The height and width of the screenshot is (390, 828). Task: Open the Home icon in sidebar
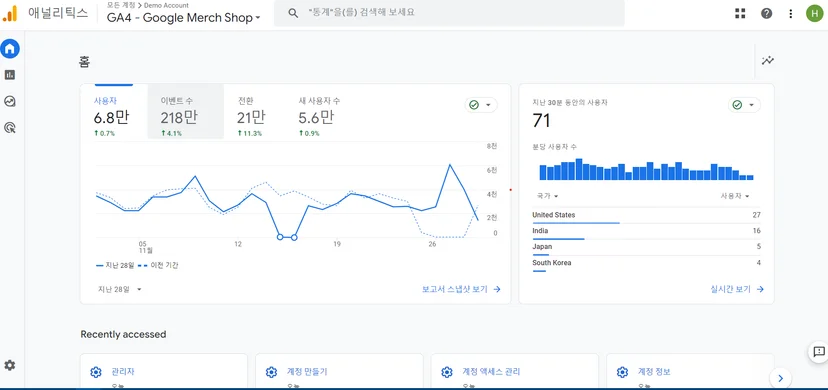tap(10, 49)
